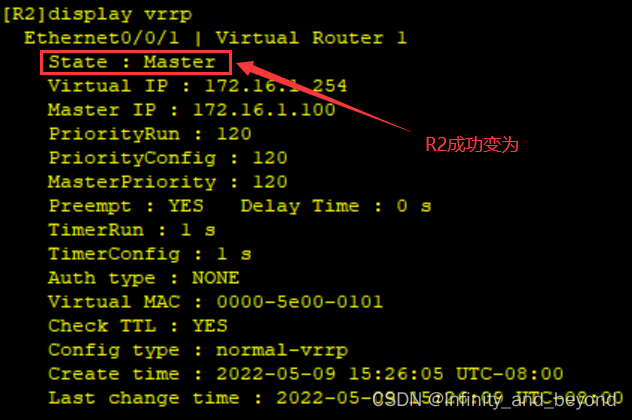
Task: Click the PriorityConfig : 120 line
Action: [x=168, y=158]
